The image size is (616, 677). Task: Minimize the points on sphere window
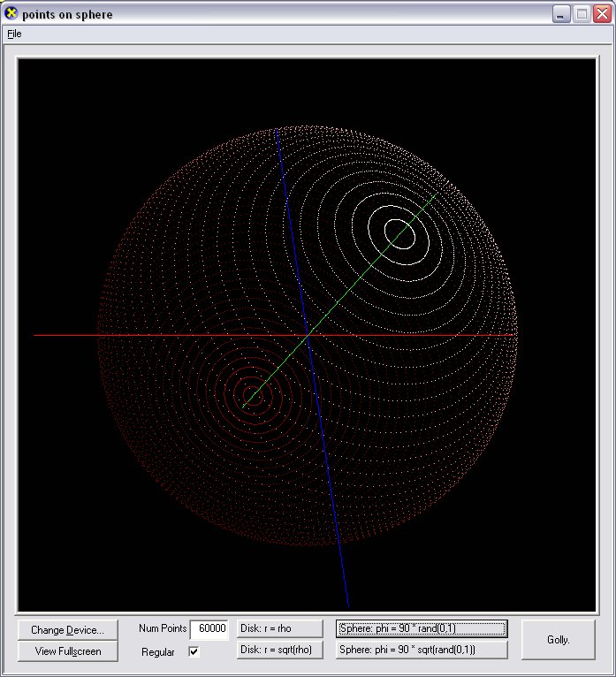coord(561,14)
